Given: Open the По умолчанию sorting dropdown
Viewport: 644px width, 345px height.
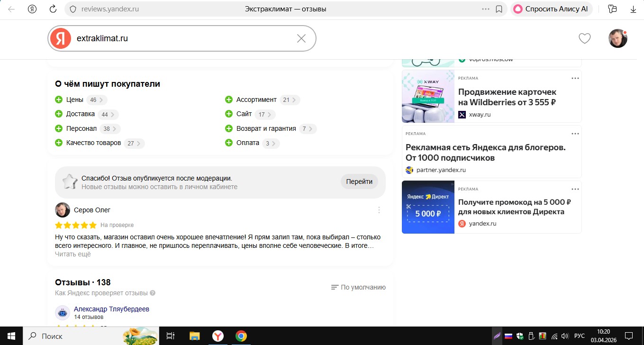Looking at the screenshot, I should (358, 287).
